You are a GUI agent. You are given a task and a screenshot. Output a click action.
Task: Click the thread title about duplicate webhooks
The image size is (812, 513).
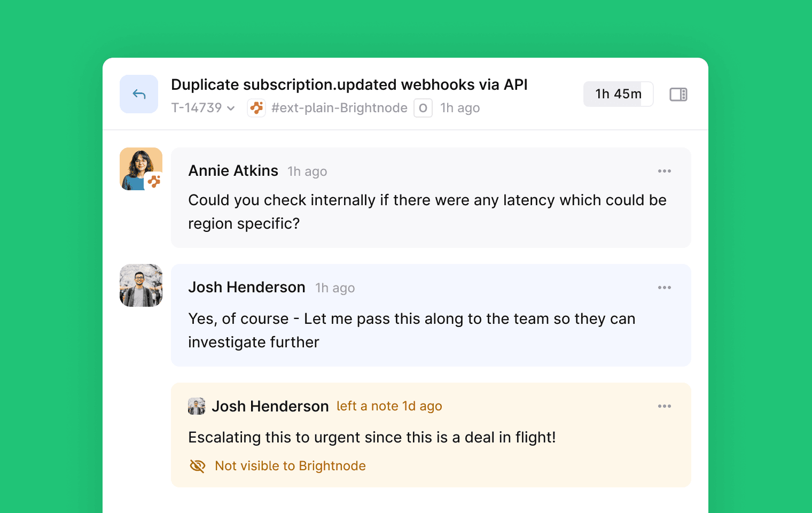349,84
